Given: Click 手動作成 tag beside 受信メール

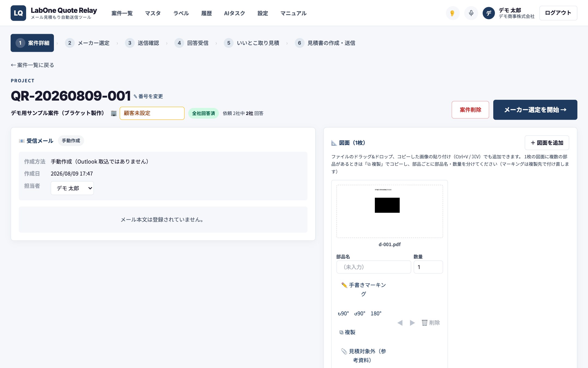Looking at the screenshot, I should pos(71,141).
